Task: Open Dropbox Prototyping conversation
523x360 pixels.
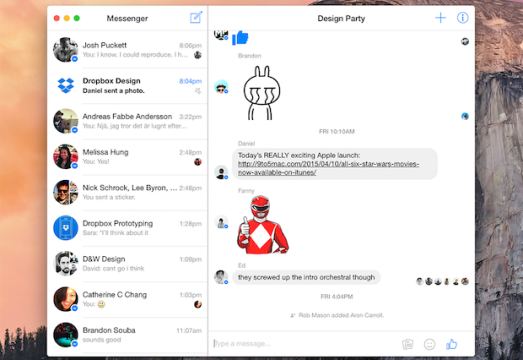Action: pyautogui.click(x=127, y=228)
